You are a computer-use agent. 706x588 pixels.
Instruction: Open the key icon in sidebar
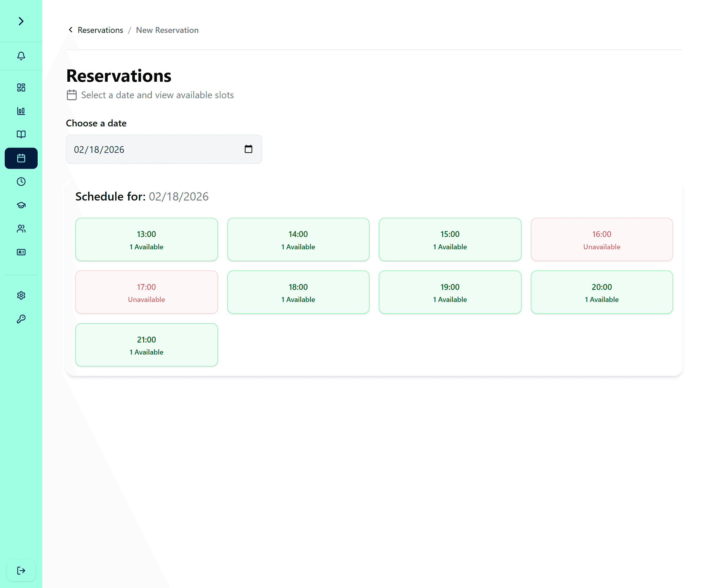[x=21, y=319]
